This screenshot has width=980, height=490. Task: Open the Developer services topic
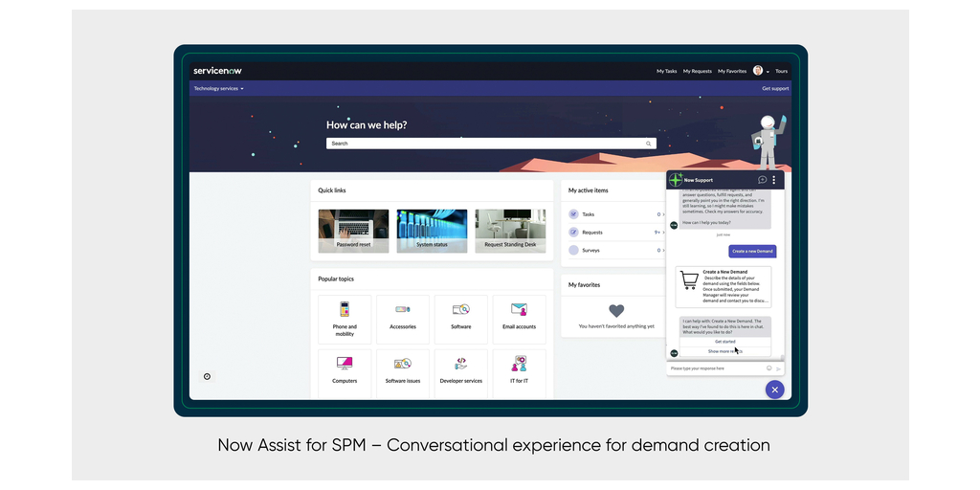click(460, 373)
